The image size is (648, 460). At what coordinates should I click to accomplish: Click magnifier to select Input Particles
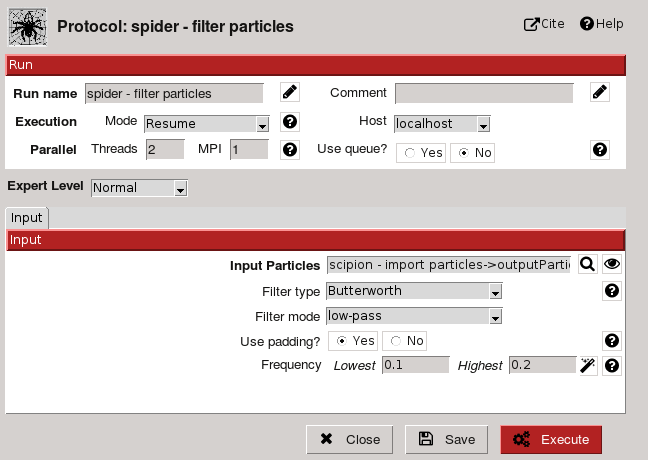pos(587,264)
